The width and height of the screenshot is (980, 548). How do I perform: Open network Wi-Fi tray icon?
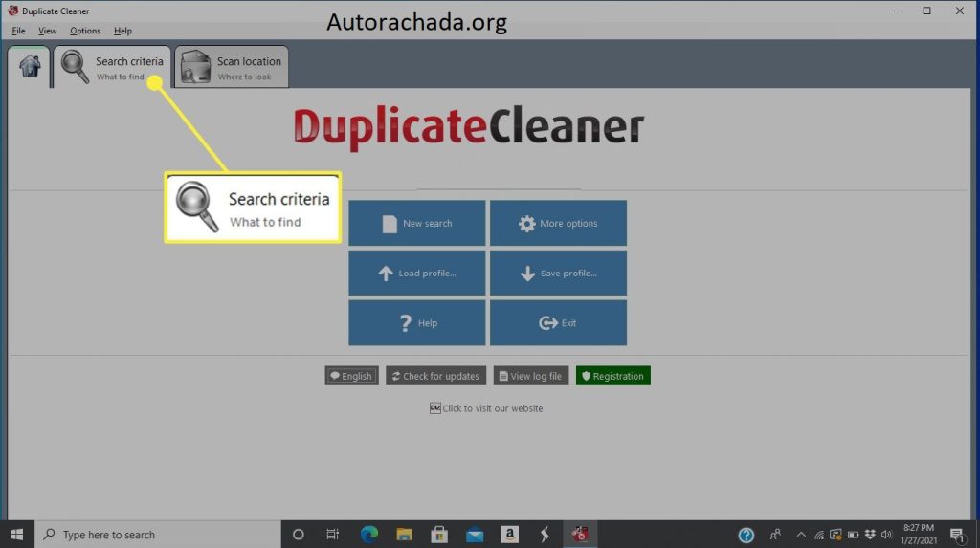pyautogui.click(x=819, y=535)
